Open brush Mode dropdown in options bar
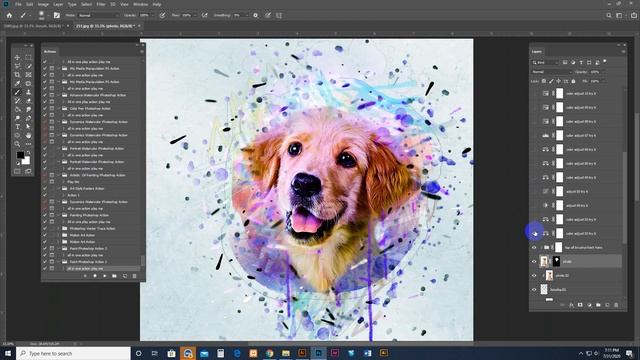Image resolution: width=640 pixels, height=360 pixels. [x=98, y=16]
